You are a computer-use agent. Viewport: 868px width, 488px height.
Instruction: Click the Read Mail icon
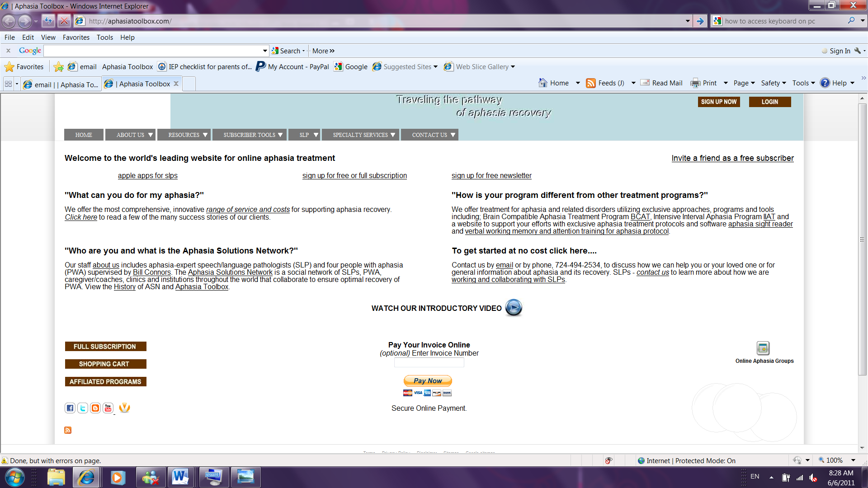(x=645, y=83)
